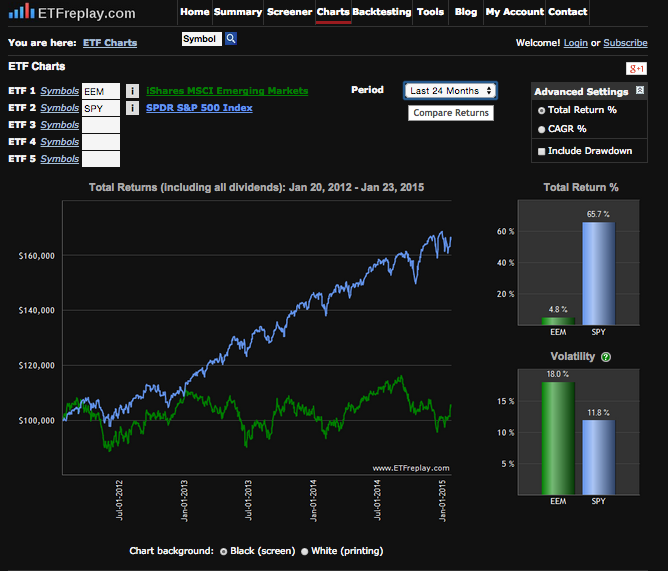
Task: Select CAGR % radio option
Action: click(541, 129)
